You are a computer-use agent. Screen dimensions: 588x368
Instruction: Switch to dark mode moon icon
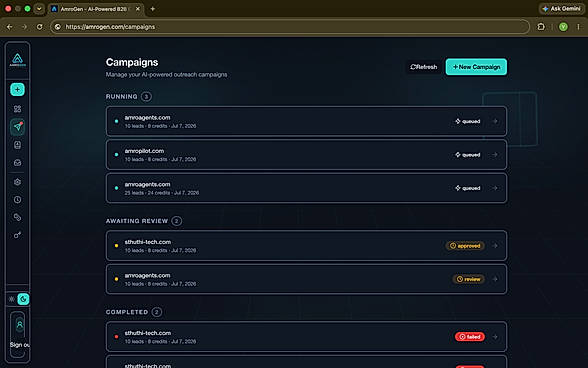[23, 299]
